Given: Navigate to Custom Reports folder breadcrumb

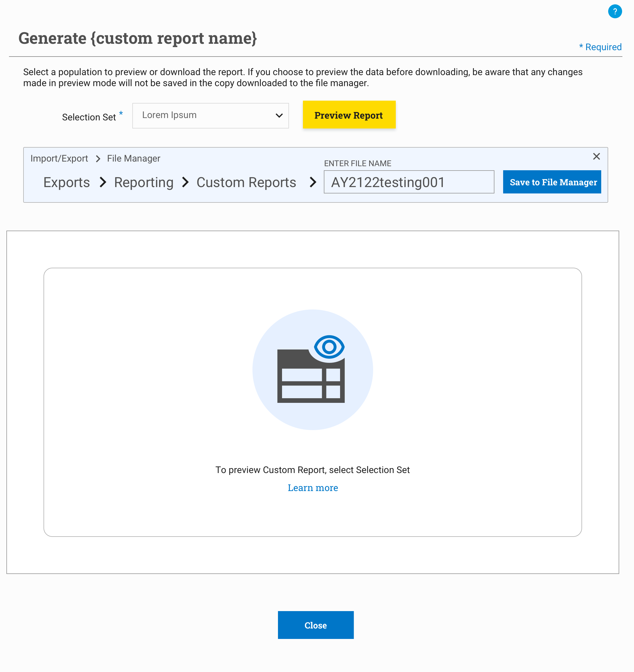Looking at the screenshot, I should click(x=246, y=182).
